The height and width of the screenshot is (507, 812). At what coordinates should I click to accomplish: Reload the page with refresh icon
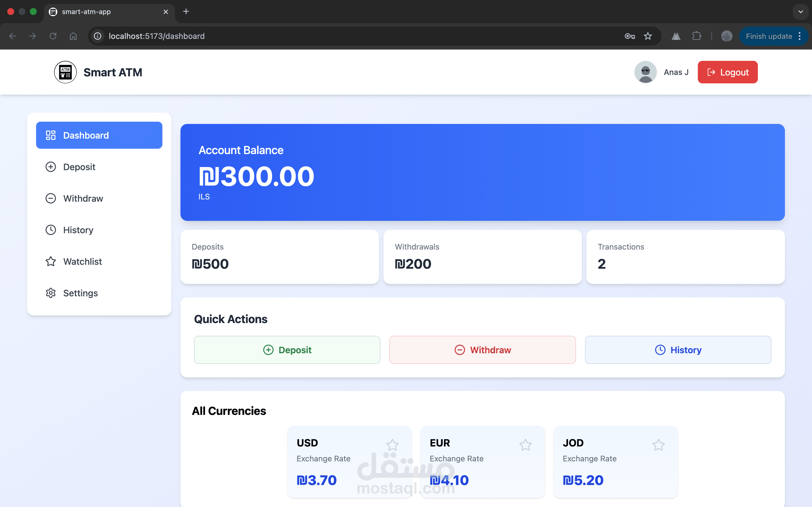click(53, 36)
